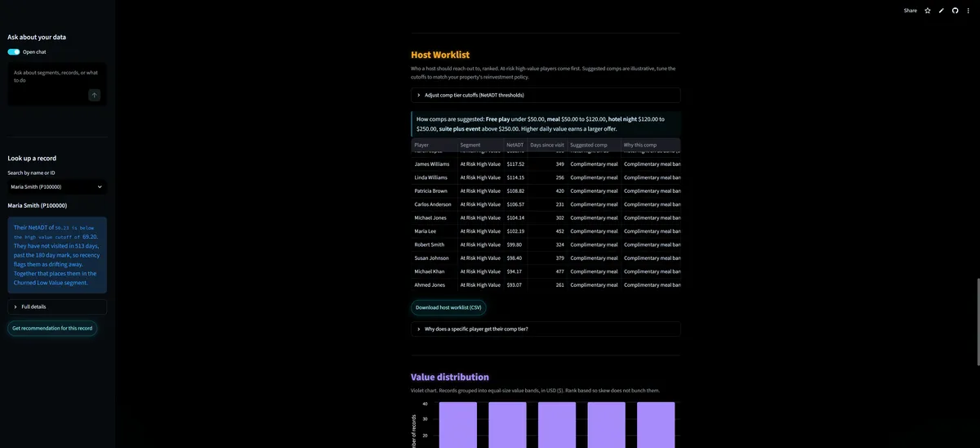Click the $117.52 NetADT value

tap(515, 164)
